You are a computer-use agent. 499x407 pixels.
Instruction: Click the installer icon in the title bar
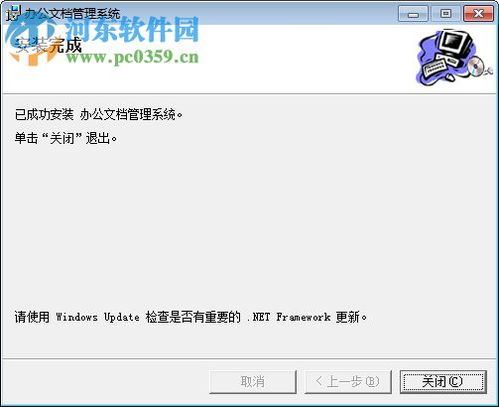click(13, 13)
